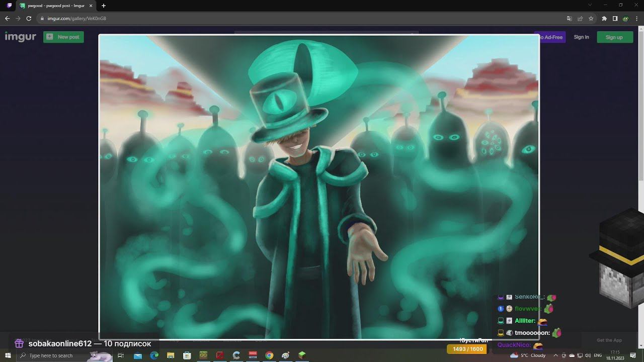Click the green Sign up button
644x362 pixels.
tap(614, 37)
